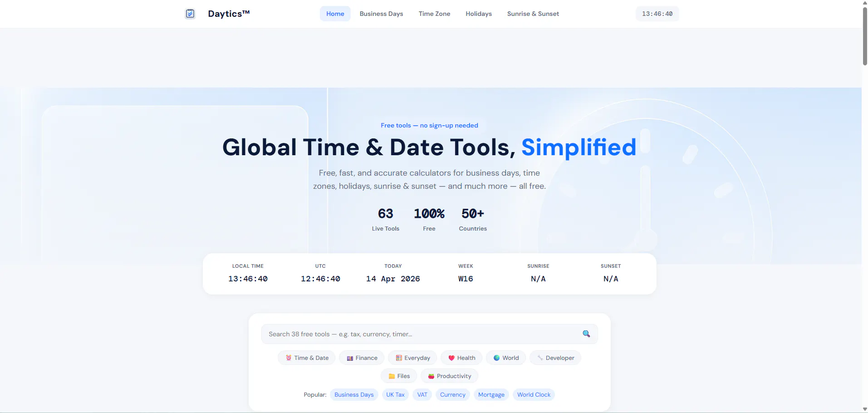Open Sunrise & Sunset nav item

[533, 14]
